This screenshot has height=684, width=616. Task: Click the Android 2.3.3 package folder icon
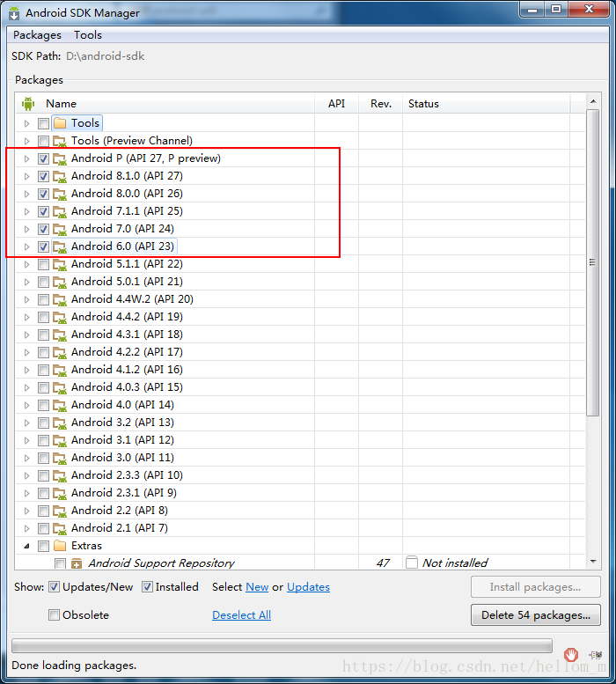pos(60,475)
